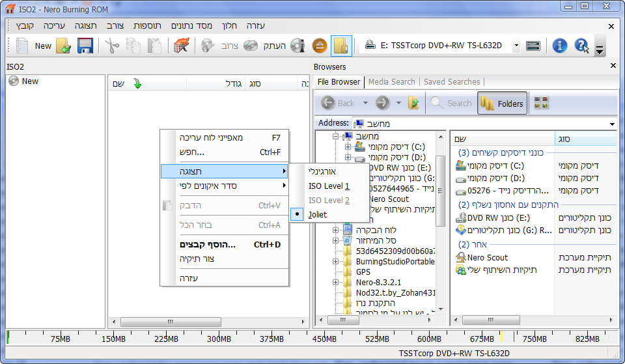
Task: Select the File Browser tab
Action: (x=339, y=82)
